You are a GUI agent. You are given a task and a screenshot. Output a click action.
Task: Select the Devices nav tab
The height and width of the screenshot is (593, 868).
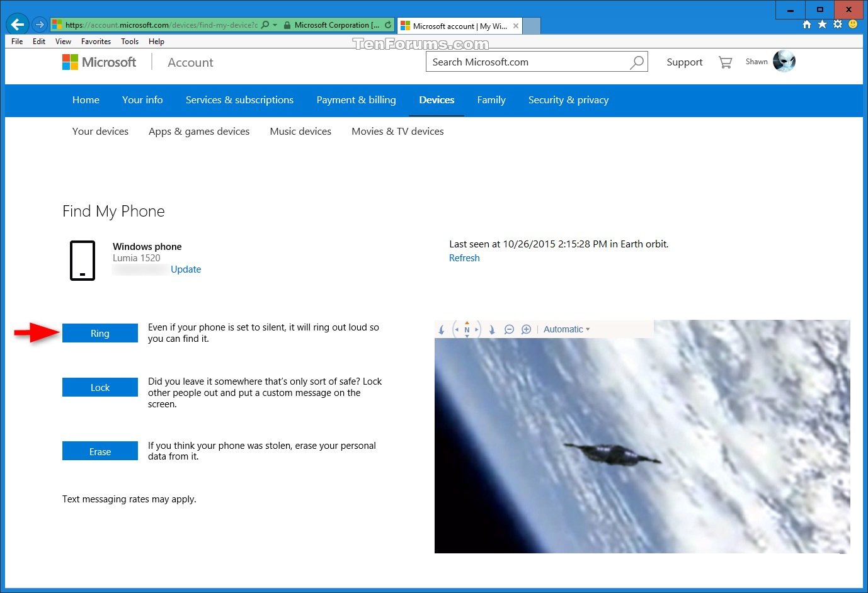pyautogui.click(x=437, y=100)
